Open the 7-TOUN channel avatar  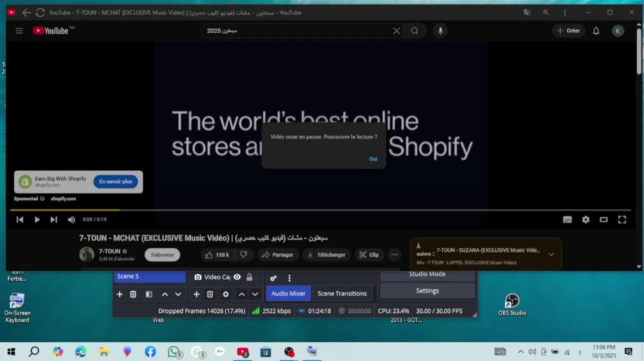pos(87,254)
